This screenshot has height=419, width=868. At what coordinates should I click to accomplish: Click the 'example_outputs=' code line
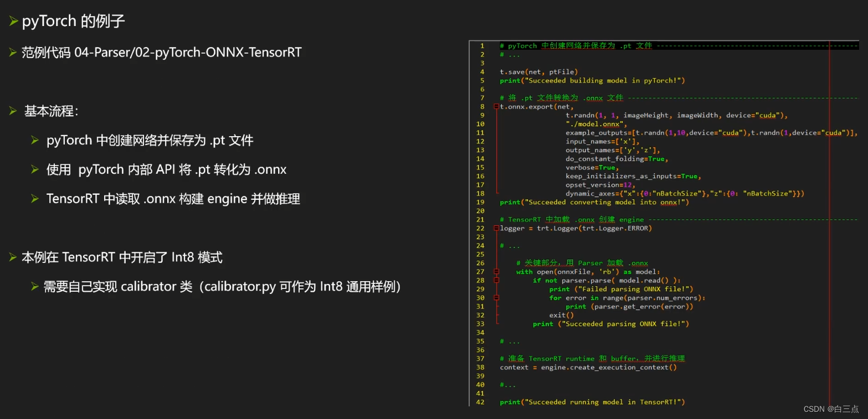tap(711, 132)
